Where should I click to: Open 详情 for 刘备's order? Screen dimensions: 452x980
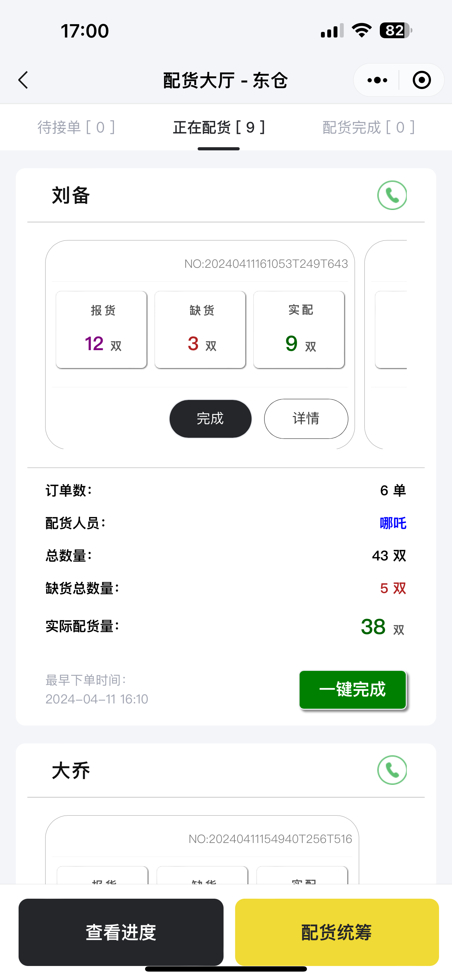306,418
